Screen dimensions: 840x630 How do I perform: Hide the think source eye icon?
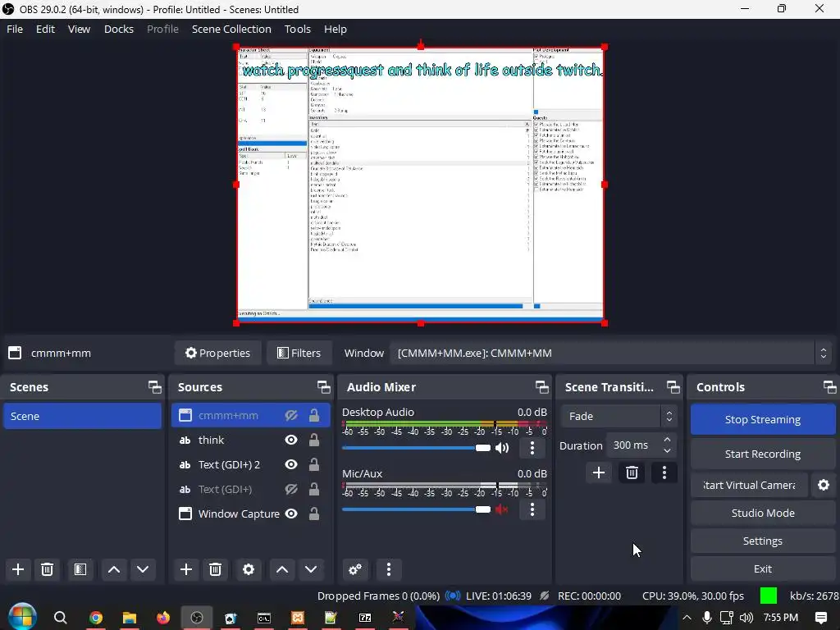[291, 440]
